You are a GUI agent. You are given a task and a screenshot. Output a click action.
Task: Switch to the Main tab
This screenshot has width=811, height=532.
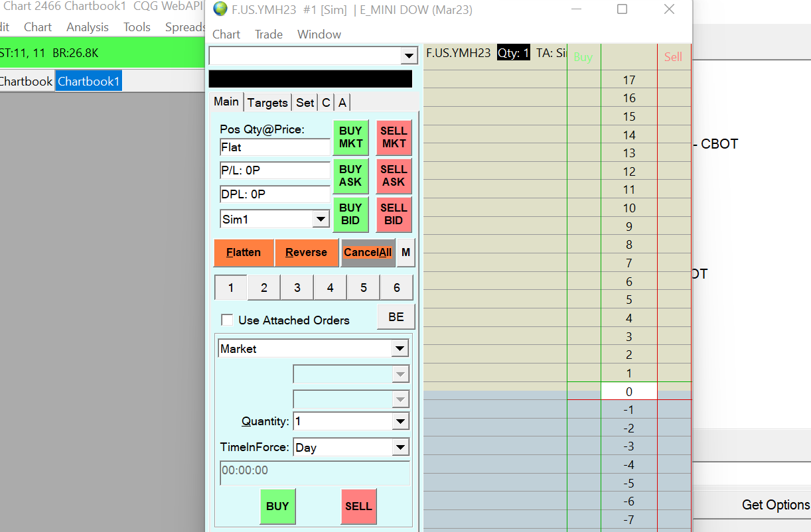pyautogui.click(x=226, y=101)
